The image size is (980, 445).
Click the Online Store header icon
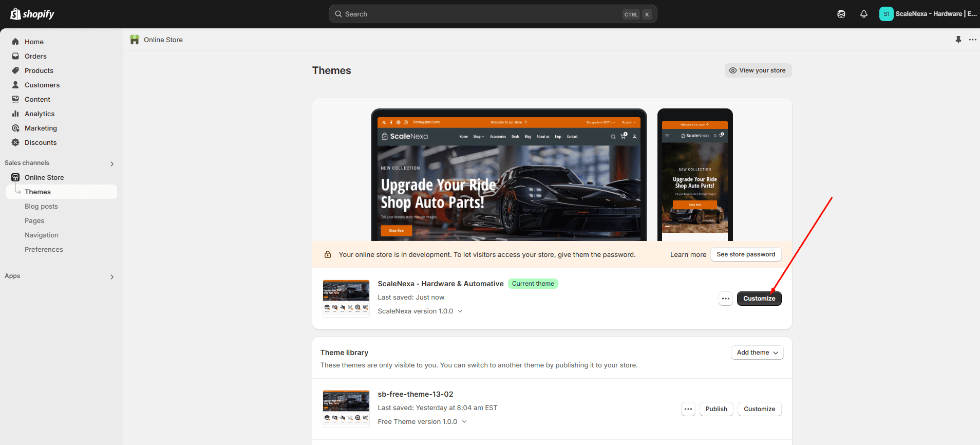coord(135,40)
